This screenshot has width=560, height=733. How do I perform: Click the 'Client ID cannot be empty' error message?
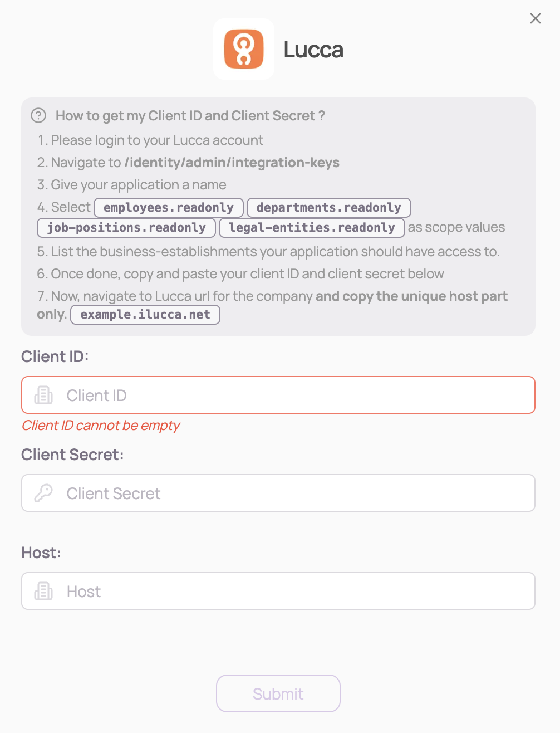pyautogui.click(x=101, y=426)
